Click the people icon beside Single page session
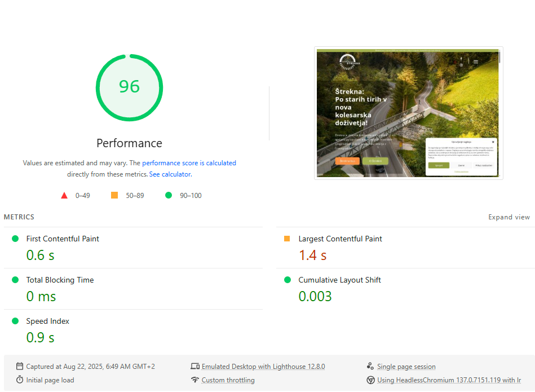535x392 pixels. tap(370, 367)
